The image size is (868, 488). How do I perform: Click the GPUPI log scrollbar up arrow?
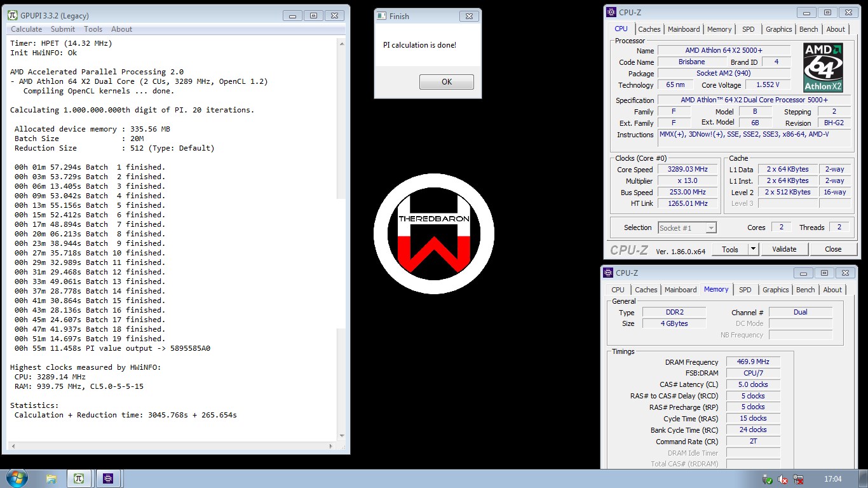[343, 43]
